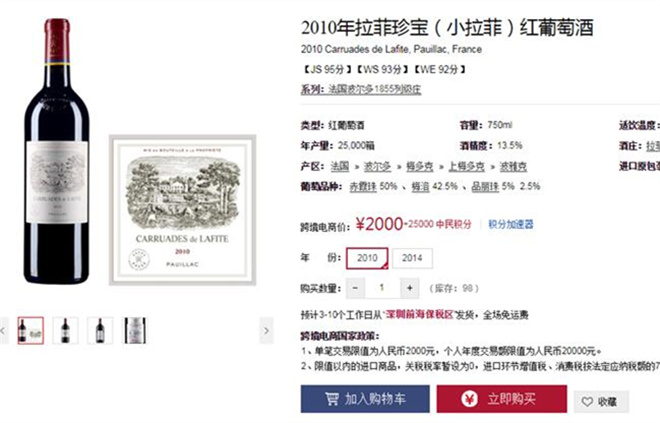Click the heart icon to favorite
Image resolution: width=660 pixels, height=423 pixels.
(x=587, y=402)
